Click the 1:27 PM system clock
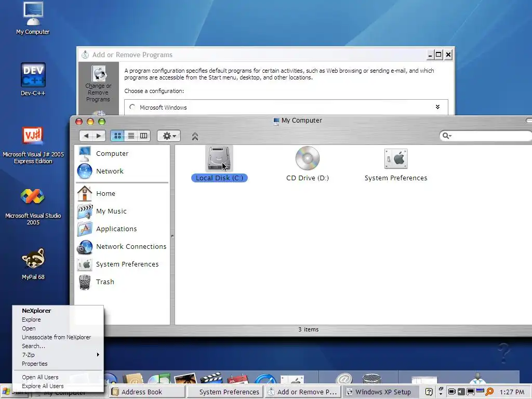Image resolution: width=532 pixels, height=399 pixels. coord(512,392)
